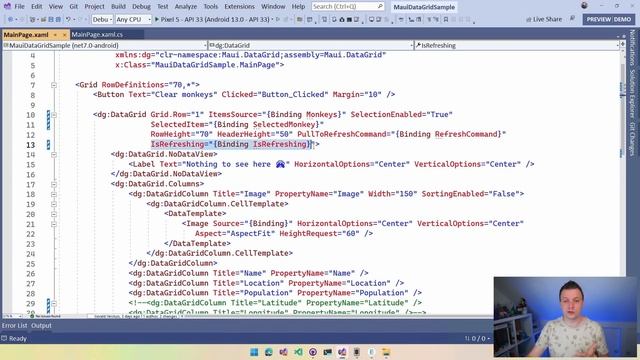Click the MauiDataGridSample solution name label

[x=424, y=7]
